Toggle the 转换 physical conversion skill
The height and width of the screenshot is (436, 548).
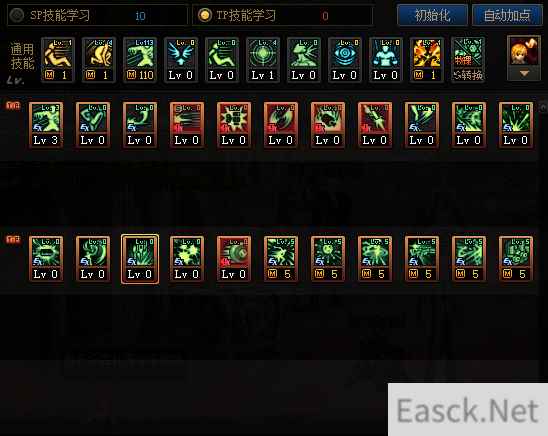coord(468,60)
